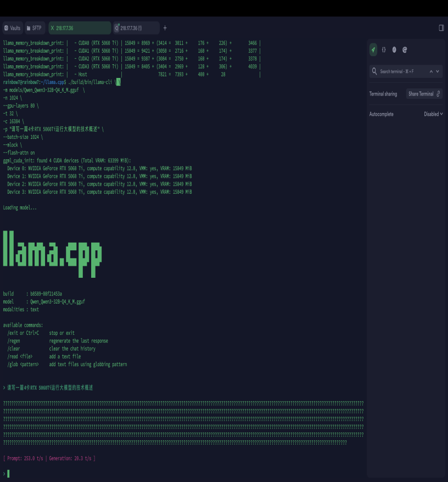Screen dimensions: 448x482
Task: Click the -p Chinese prompt argument line
Action: tap(53, 129)
